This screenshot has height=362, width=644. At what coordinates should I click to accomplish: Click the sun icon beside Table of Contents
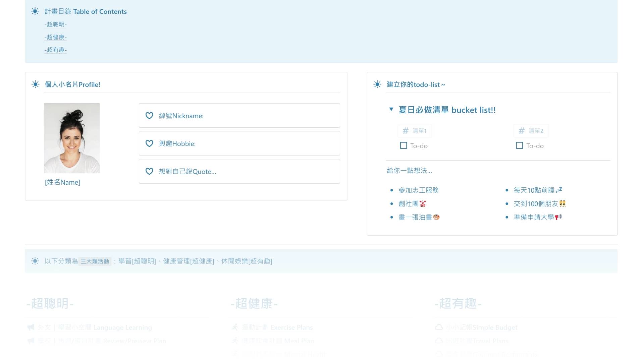click(x=35, y=11)
